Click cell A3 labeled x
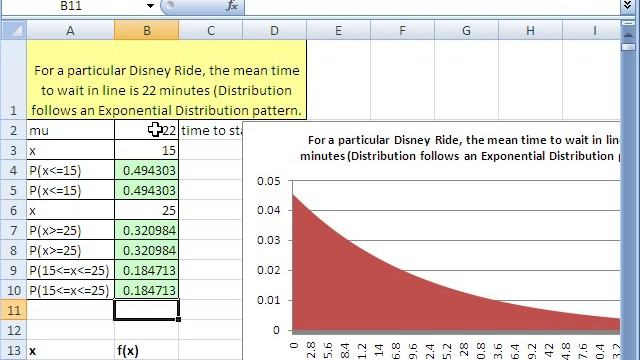This screenshot has height=360, width=640. pos(70,150)
